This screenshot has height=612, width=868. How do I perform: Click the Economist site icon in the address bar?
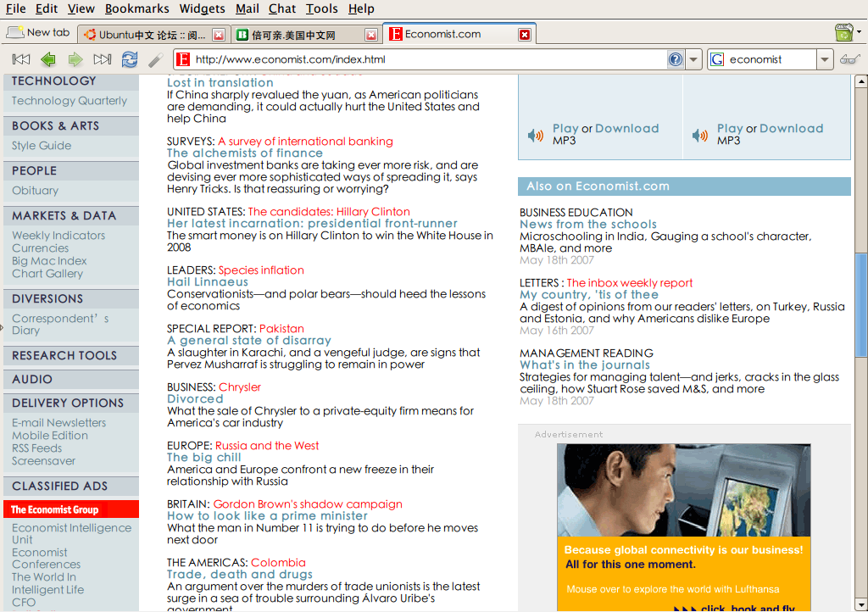[183, 59]
